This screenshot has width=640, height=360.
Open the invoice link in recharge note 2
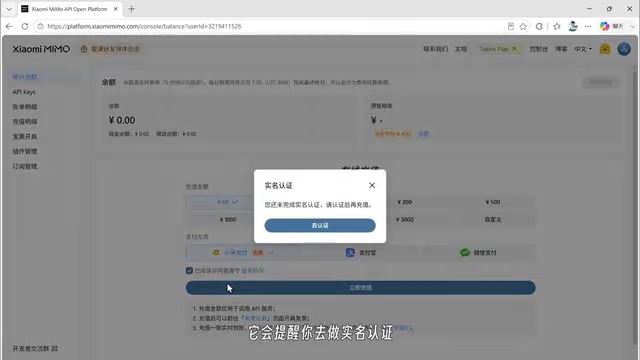click(256, 318)
